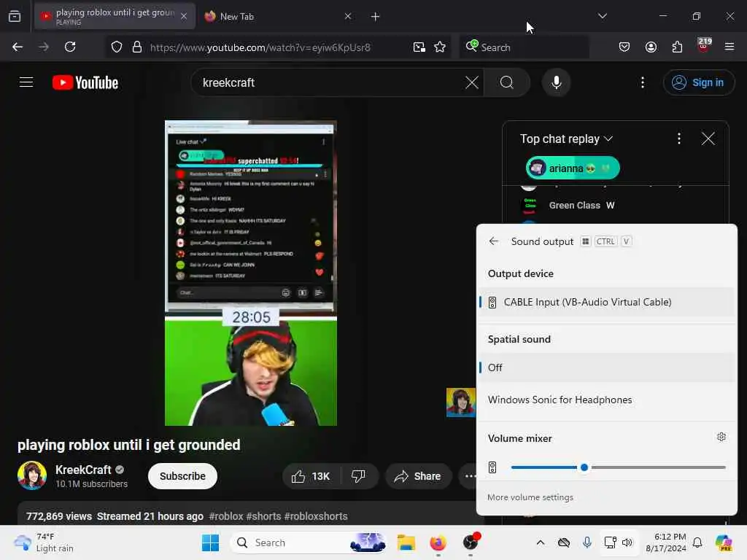747x560 pixels.
Task: Reload the YouTube page
Action: click(70, 47)
